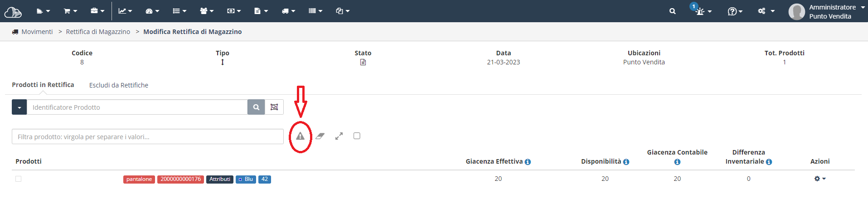This screenshot has height=199, width=868.
Task: Tick the checkbox next to the expand icon
Action: [x=357, y=136]
